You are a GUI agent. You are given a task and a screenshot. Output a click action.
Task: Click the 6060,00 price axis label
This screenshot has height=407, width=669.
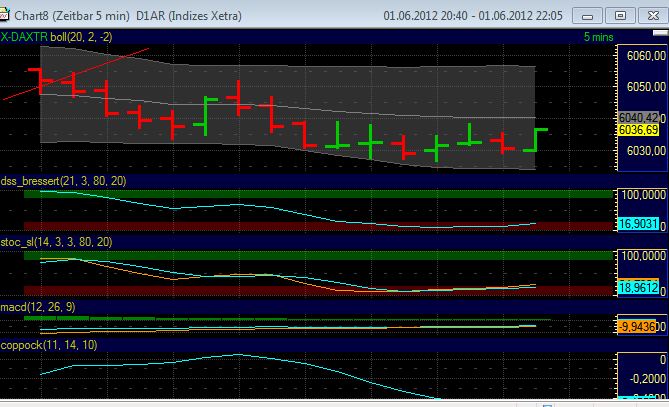click(x=646, y=55)
